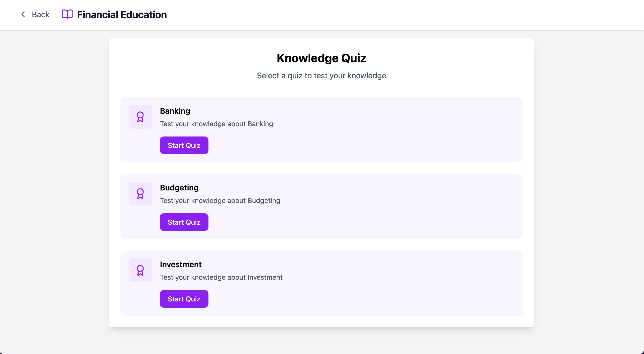Viewport: 644px width, 354px height.
Task: Click the Knowledge Quiz heading
Action: [x=321, y=58]
